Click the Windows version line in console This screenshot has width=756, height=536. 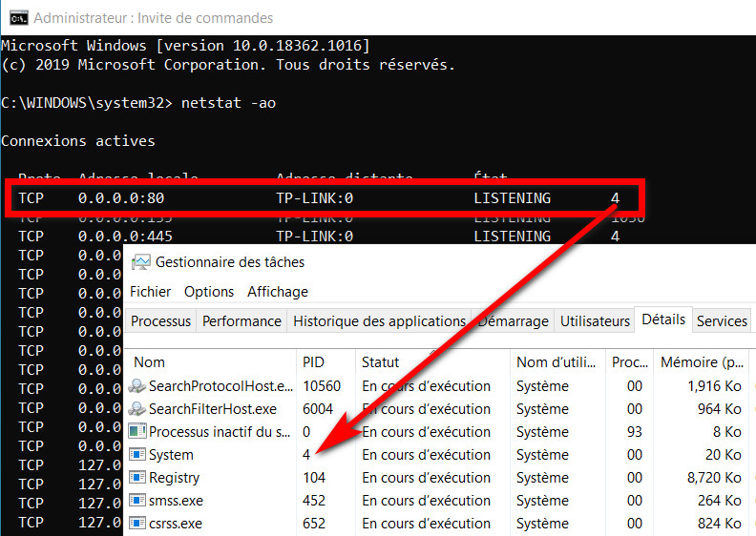[x=185, y=46]
